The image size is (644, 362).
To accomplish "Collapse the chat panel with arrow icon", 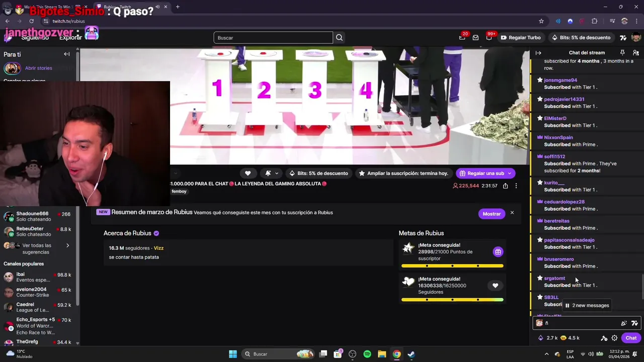I will pyautogui.click(x=538, y=53).
